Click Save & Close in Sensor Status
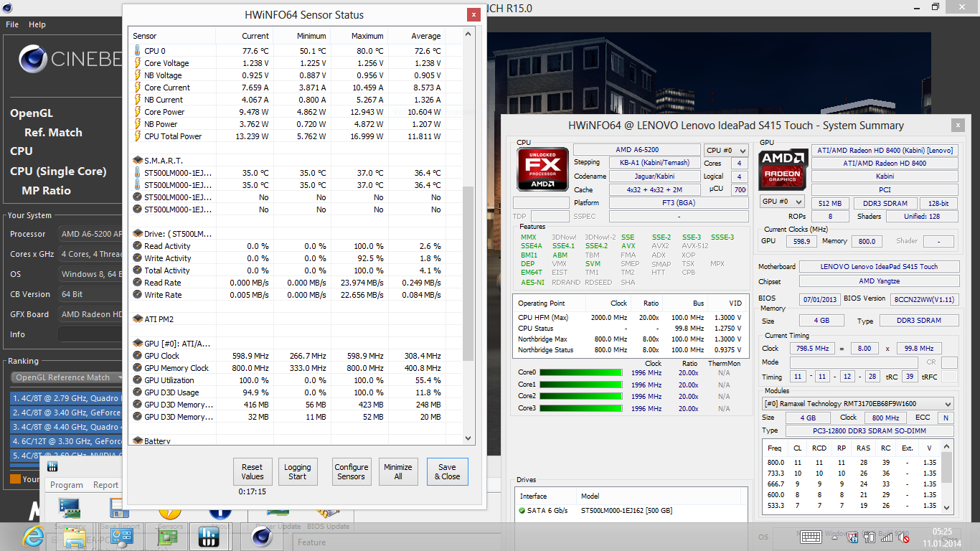 point(447,471)
